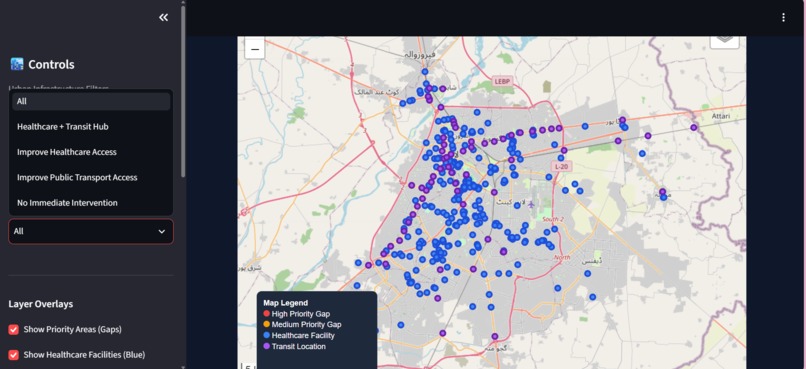
Task: Choose No Immediate Intervention option
Action: pos(91,202)
